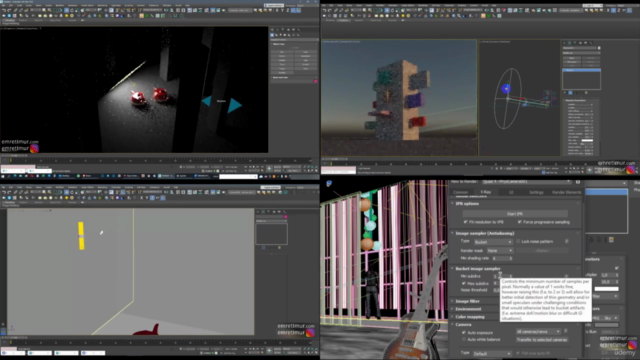Viewport: 640px width, 360px height.
Task: Open the Render mask None dropdown
Action: click(x=499, y=251)
